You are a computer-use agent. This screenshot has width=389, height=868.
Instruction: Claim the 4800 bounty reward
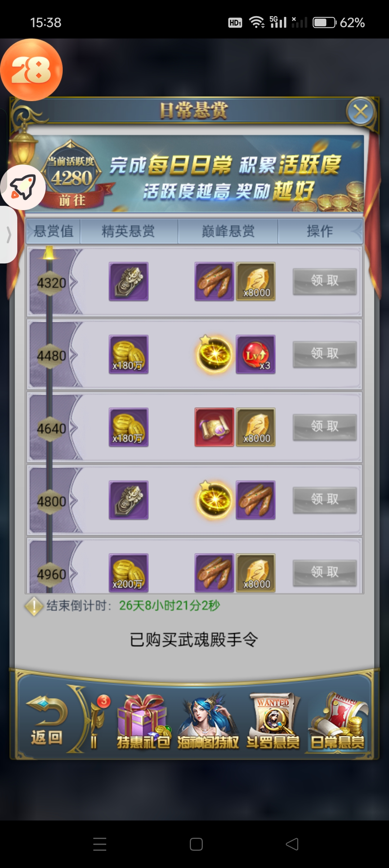[x=325, y=499]
